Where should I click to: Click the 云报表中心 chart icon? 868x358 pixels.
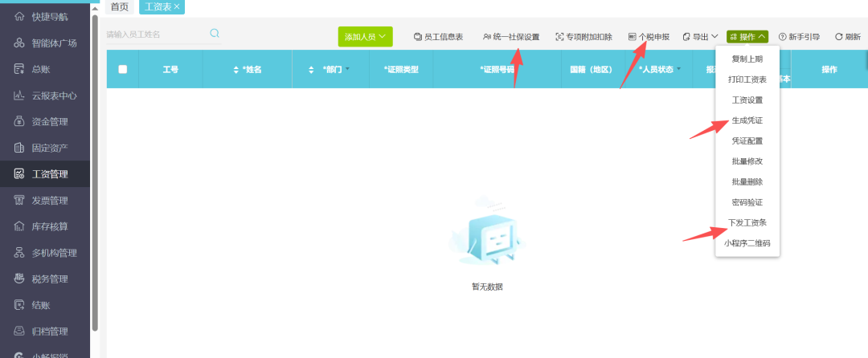tap(19, 96)
